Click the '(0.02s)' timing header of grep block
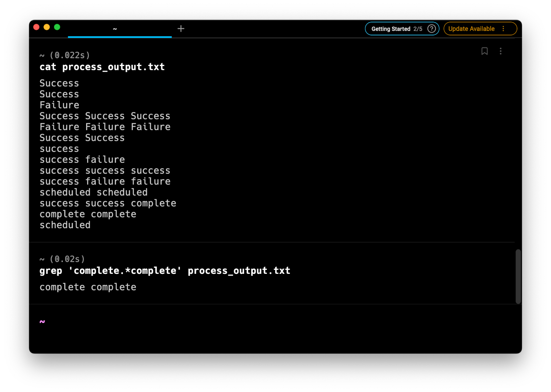The height and width of the screenshot is (392, 551). [67, 259]
